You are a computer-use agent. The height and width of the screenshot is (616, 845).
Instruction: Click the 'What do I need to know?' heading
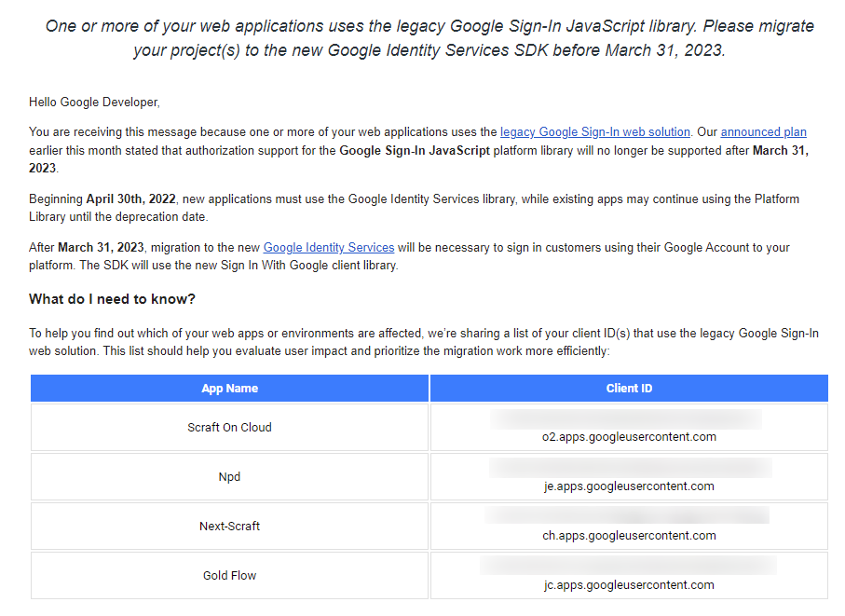pyautogui.click(x=112, y=299)
